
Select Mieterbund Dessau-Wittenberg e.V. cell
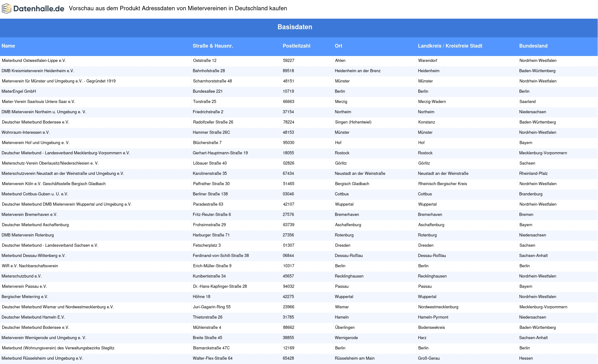[x=34, y=256]
